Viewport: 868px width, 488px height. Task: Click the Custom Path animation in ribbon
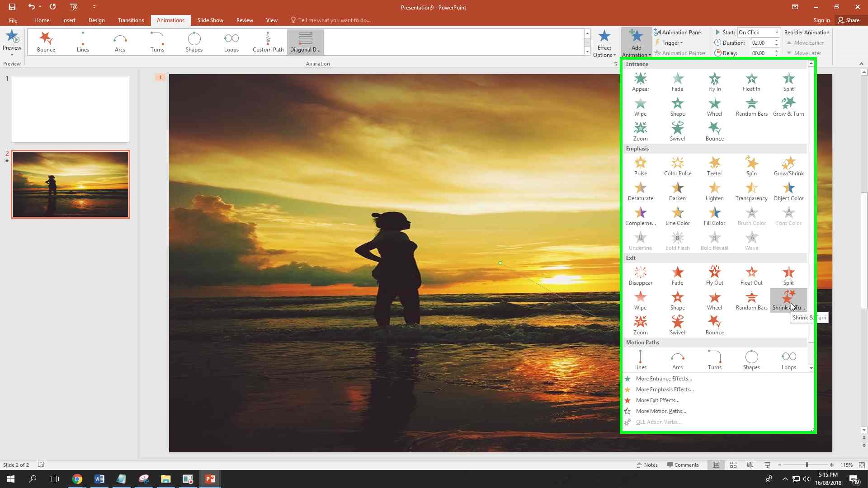point(268,42)
